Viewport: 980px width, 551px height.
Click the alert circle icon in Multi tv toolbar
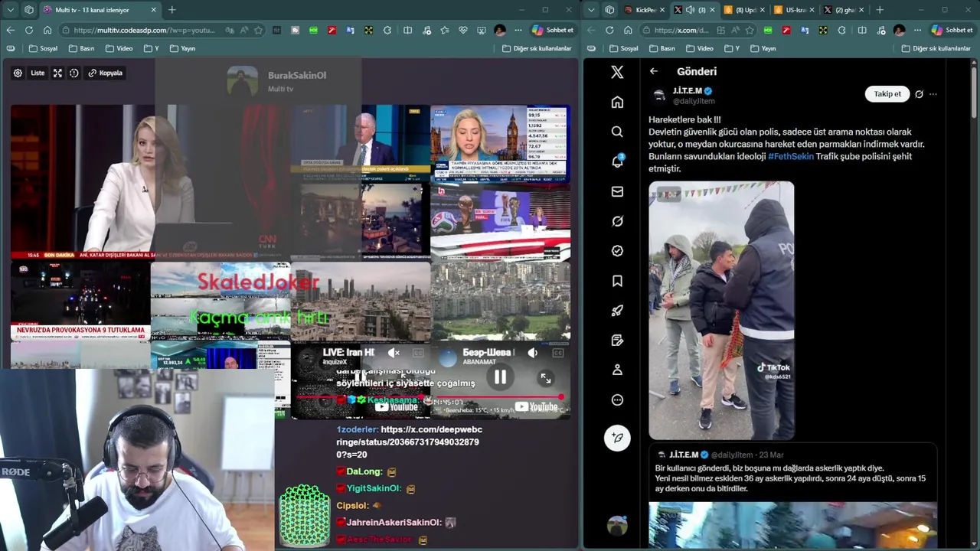click(x=74, y=73)
